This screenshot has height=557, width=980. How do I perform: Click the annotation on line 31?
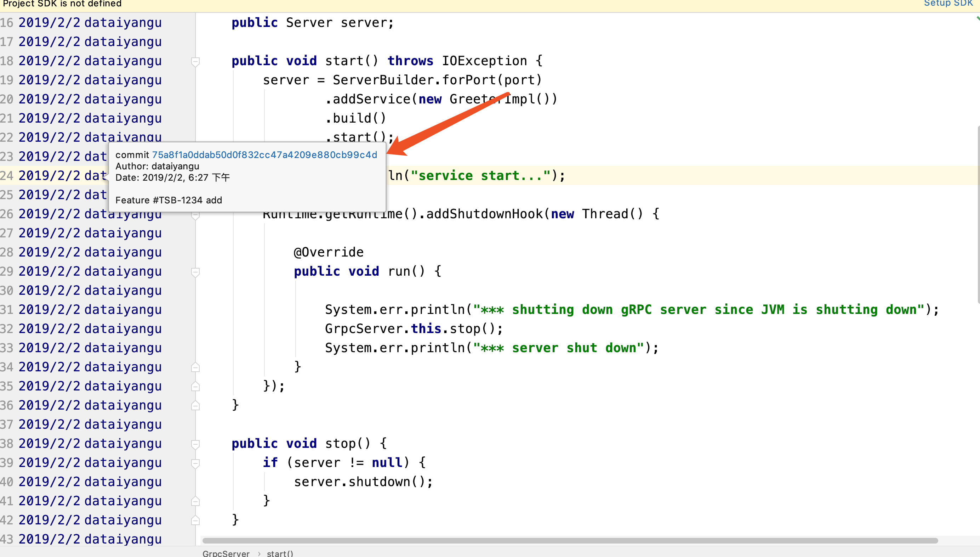point(90,309)
